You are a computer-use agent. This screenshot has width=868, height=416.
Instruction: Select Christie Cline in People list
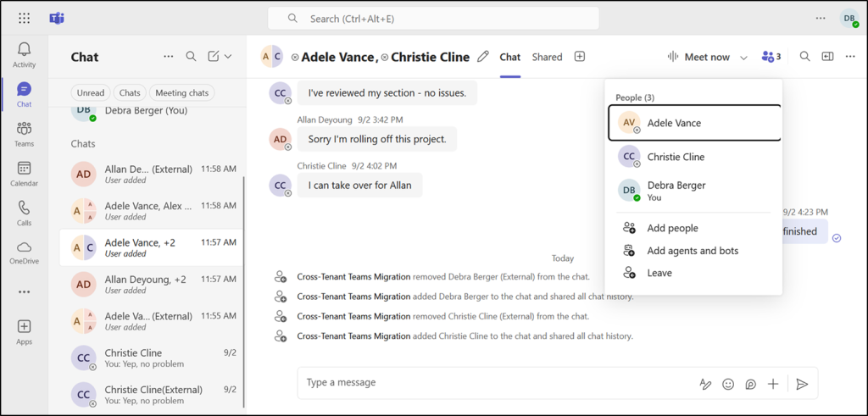(694, 157)
